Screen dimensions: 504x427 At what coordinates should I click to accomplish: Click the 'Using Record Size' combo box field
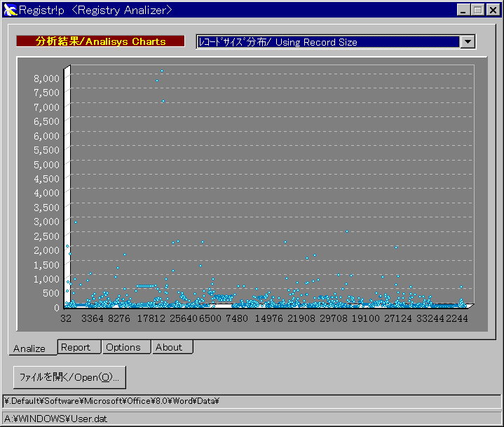[x=327, y=42]
